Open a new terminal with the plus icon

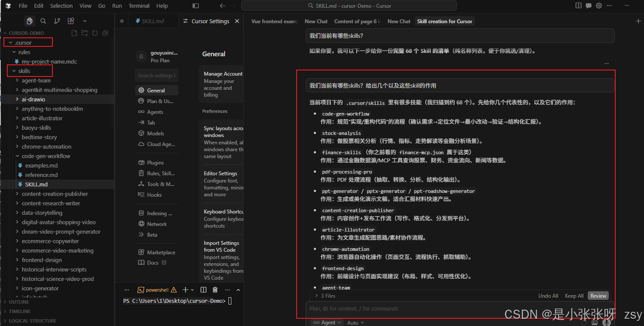click(x=185, y=289)
